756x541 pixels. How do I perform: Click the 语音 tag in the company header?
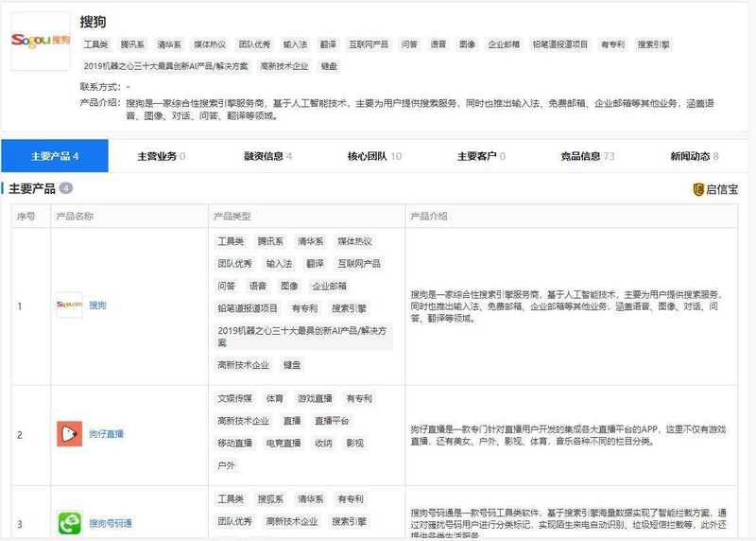coord(438,44)
